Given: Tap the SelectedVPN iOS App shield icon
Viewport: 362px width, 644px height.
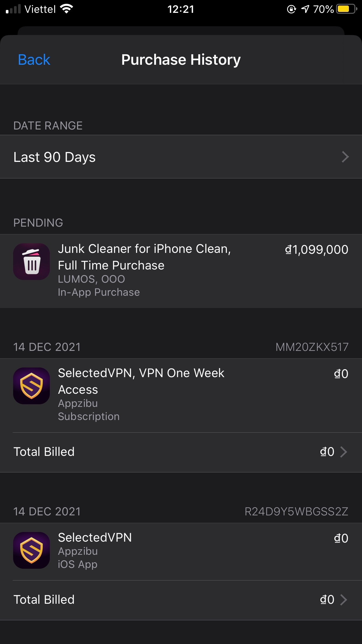Looking at the screenshot, I should coord(31,550).
